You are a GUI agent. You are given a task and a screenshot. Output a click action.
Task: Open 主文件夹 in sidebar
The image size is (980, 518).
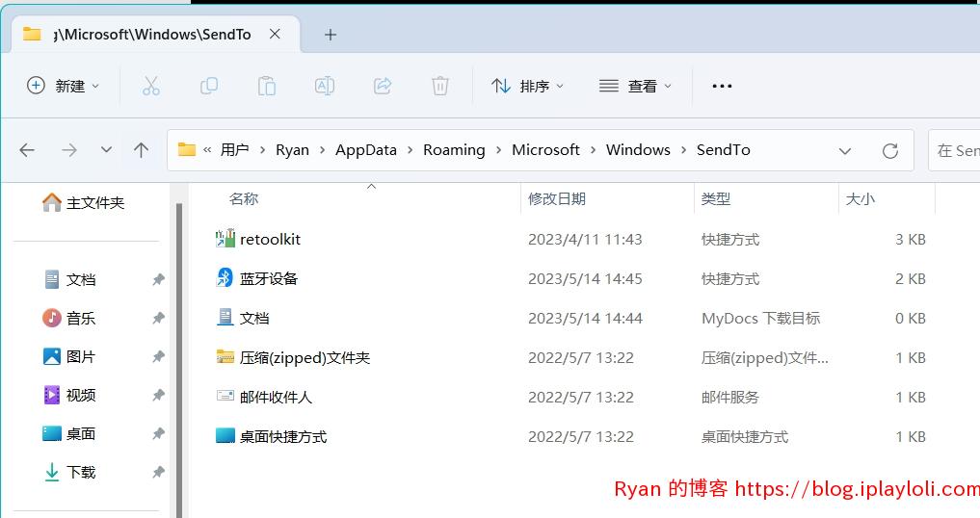(83, 202)
